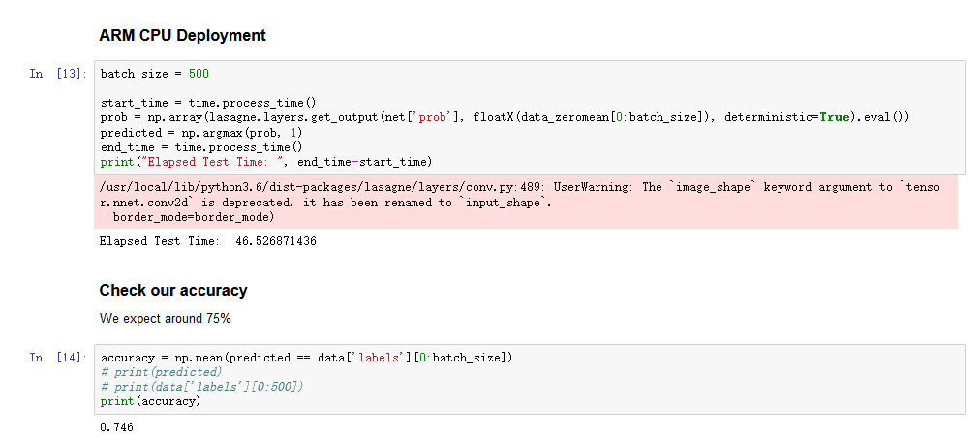Click the start_time = time.process_time() line
The width and height of the screenshot is (980, 440).
[x=208, y=103]
